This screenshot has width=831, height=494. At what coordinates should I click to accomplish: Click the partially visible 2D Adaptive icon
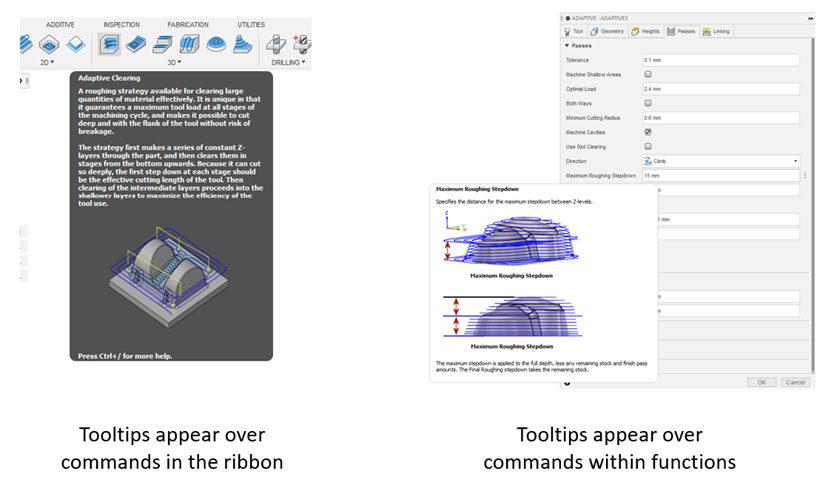pos(26,44)
